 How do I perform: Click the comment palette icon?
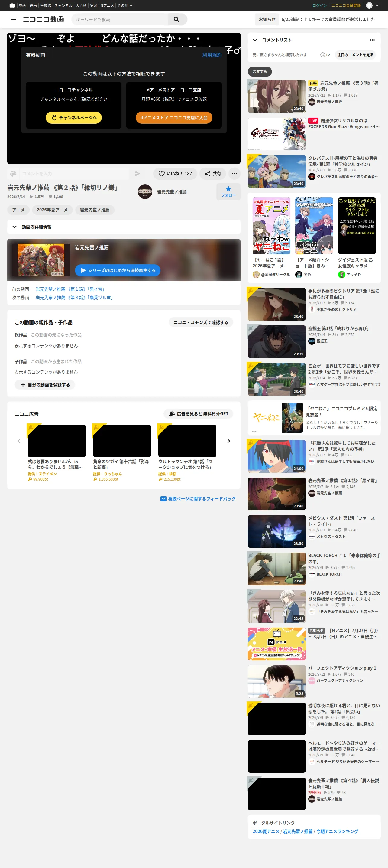14,174
